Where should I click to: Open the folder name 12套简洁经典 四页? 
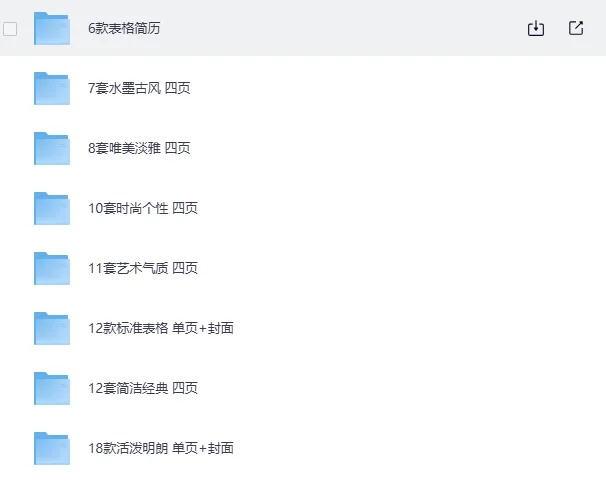tap(143, 388)
